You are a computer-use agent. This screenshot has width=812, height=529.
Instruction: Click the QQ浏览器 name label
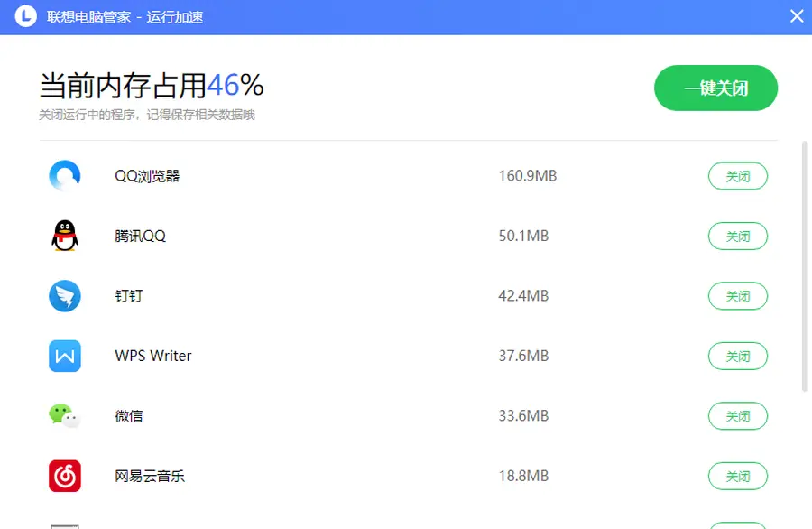pos(147,176)
